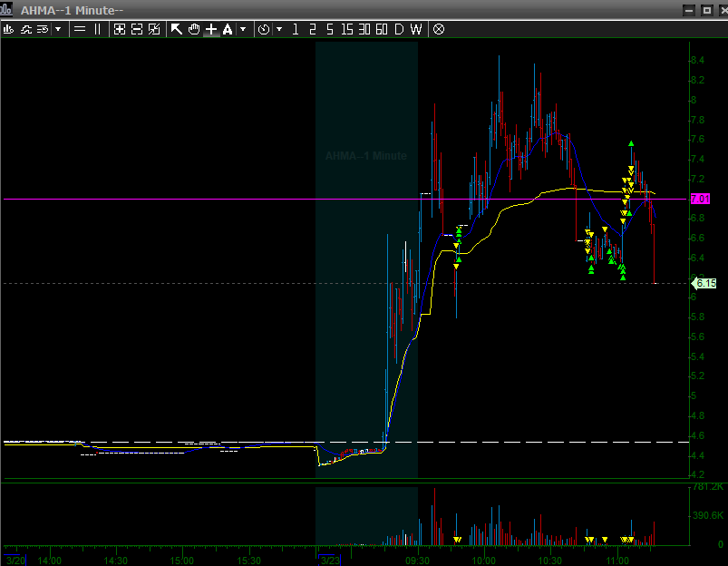Click the reset zoom icon

point(154,29)
